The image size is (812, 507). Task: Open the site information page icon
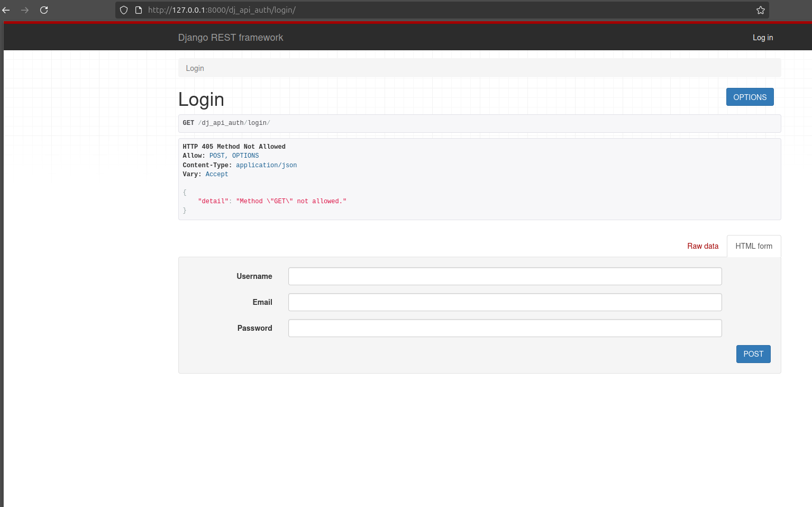point(138,10)
